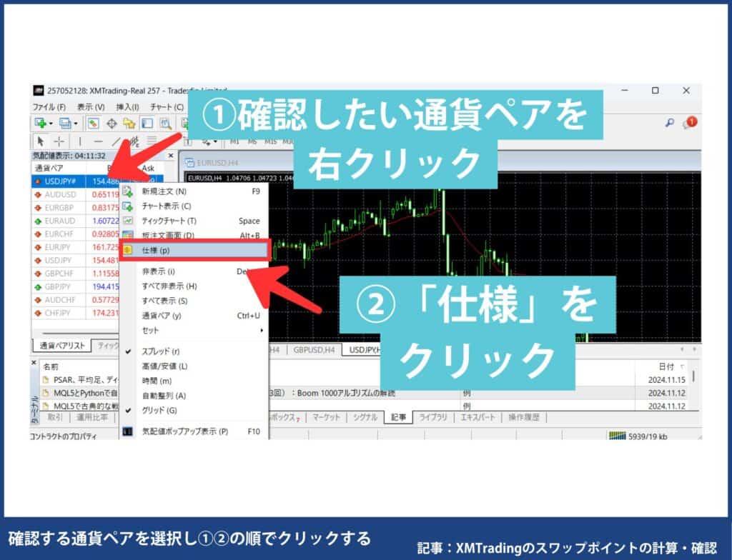Image resolution: width=732 pixels, height=560 pixels.
Task: Open the Strategy Tester magnifier icon
Action: tap(165, 123)
